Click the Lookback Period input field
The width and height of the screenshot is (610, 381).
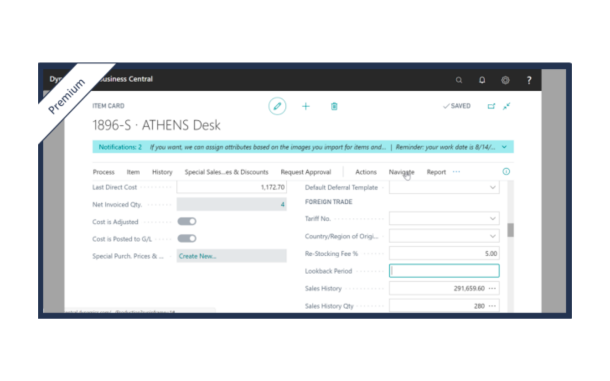coord(444,271)
